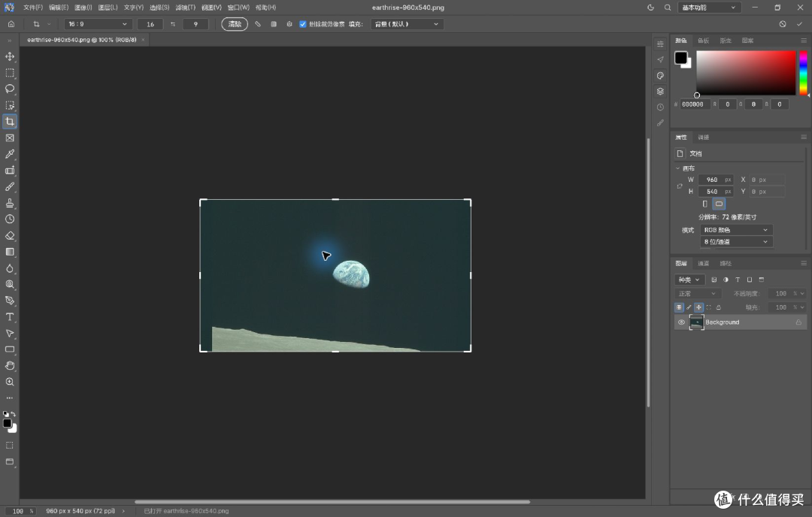Image resolution: width=812 pixels, height=517 pixels.
Task: Open the 种类 layer filter dropdown
Action: point(689,280)
